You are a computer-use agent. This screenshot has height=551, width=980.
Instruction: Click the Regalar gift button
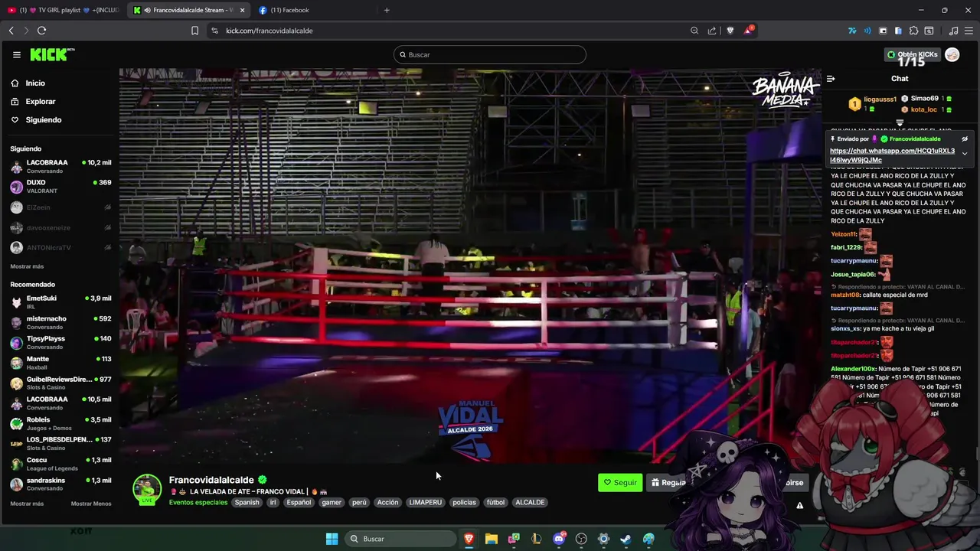[668, 483]
